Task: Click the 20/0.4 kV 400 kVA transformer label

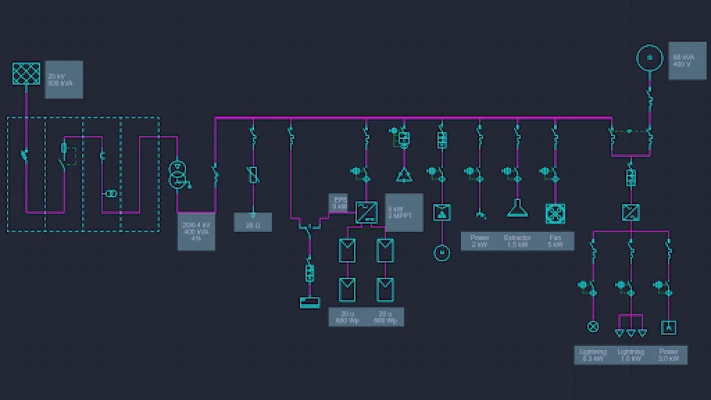Action: 196,232
